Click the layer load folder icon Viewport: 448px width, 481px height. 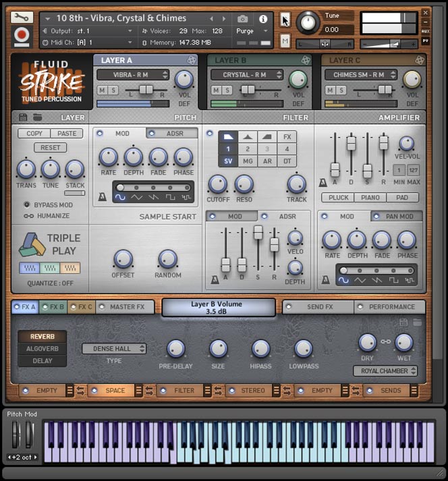pyautogui.click(x=37, y=117)
